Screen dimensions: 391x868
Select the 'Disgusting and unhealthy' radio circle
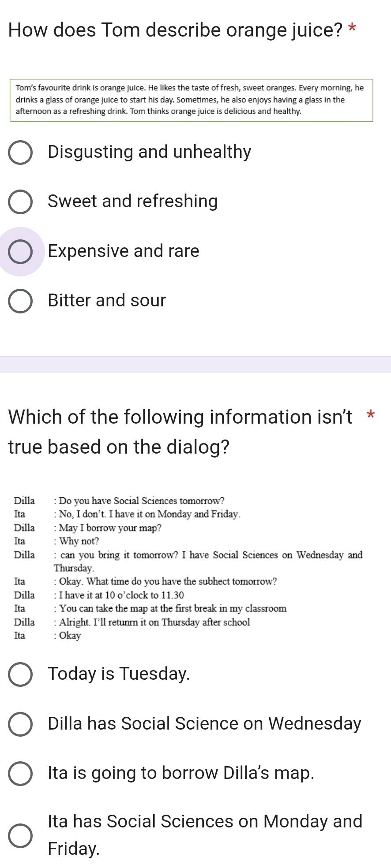20,153
